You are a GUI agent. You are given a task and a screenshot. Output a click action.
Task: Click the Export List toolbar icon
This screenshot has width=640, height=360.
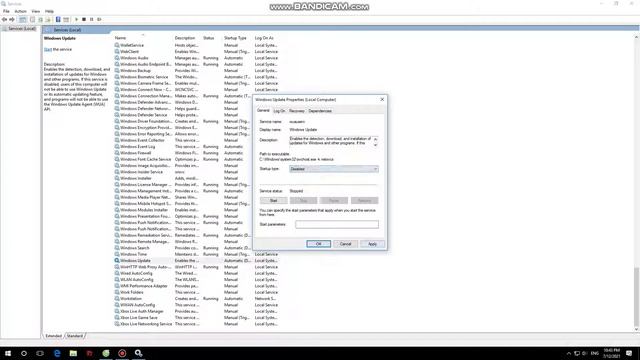(x=48, y=19)
